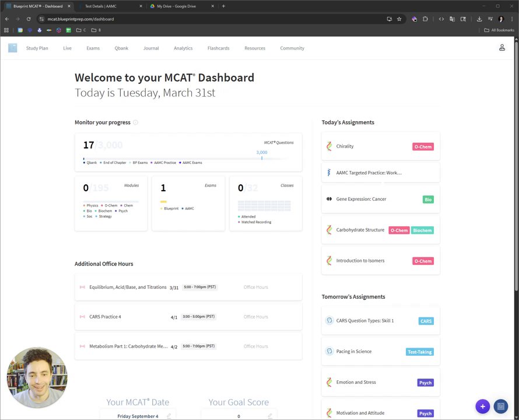Open Chrome downloads icon

[x=479, y=19]
